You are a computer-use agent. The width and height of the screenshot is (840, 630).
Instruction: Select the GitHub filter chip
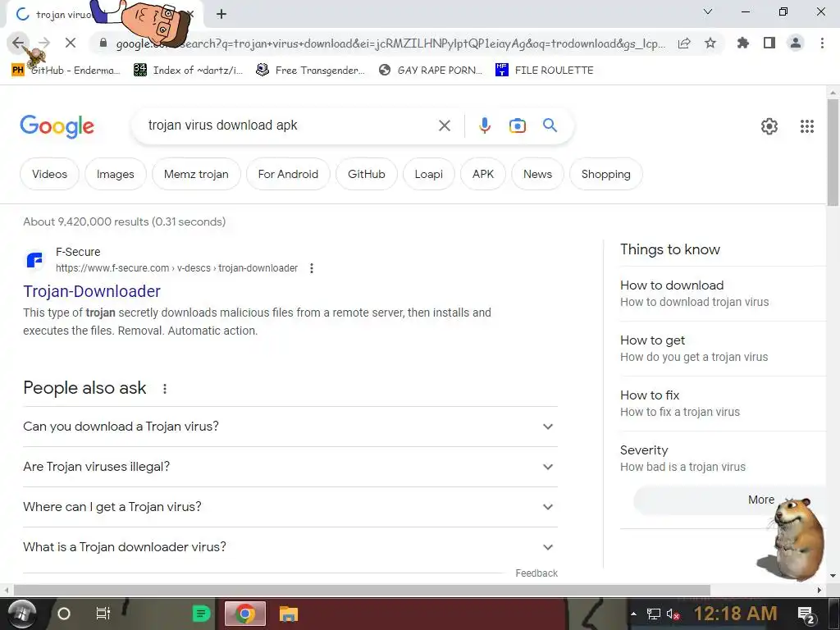pos(367,174)
